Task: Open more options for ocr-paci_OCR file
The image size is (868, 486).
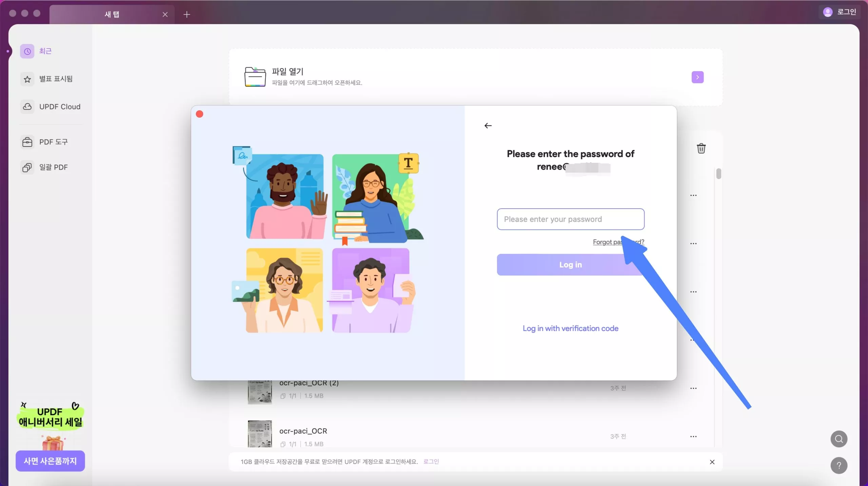Action: [693, 436]
